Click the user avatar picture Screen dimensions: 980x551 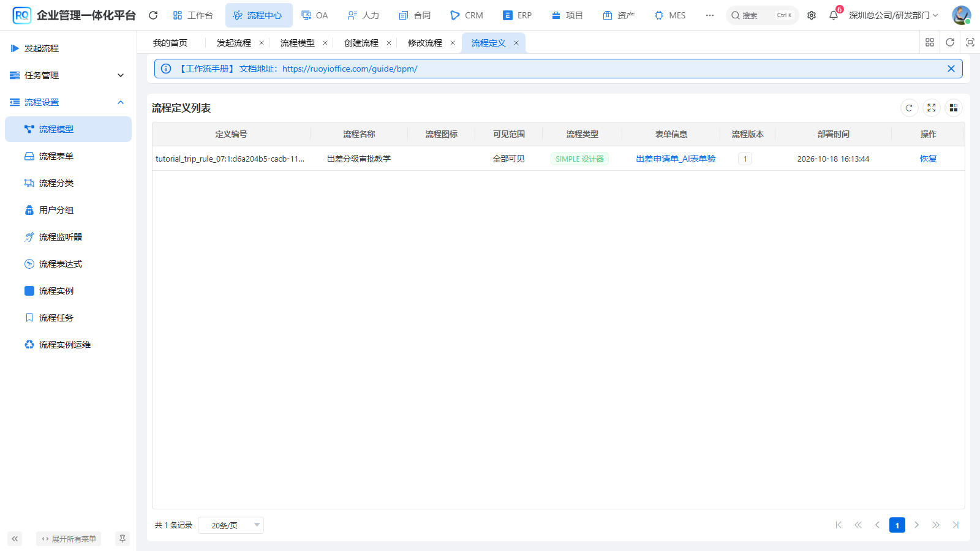coord(962,15)
